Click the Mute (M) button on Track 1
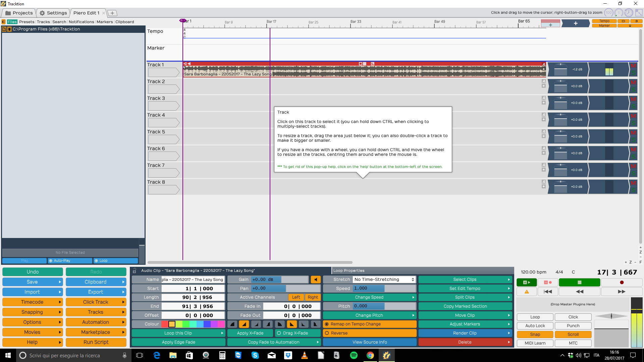The width and height of the screenshot is (644, 362). pyautogui.click(x=633, y=66)
